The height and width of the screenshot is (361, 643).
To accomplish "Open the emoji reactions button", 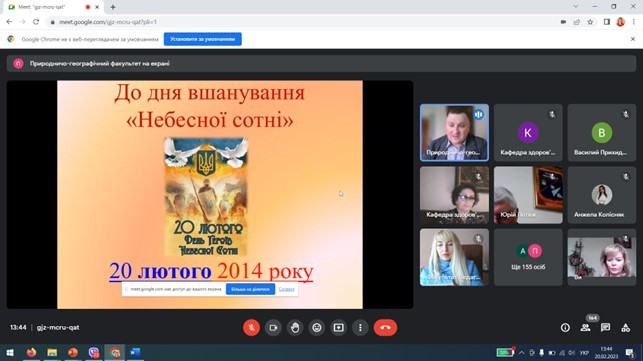I will click(317, 328).
